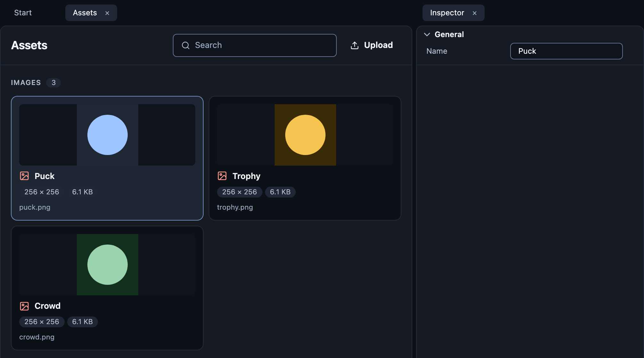Click the trophy.png filename

[235, 207]
